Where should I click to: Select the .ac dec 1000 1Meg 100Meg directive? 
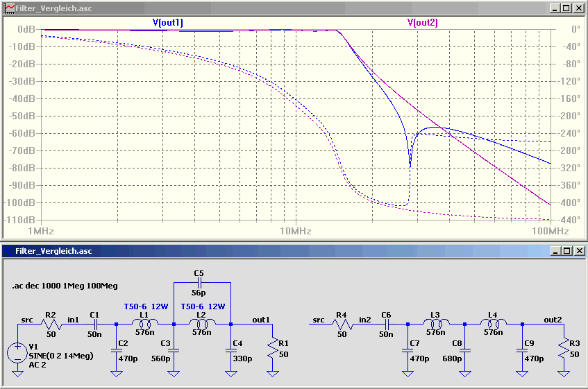pos(65,286)
